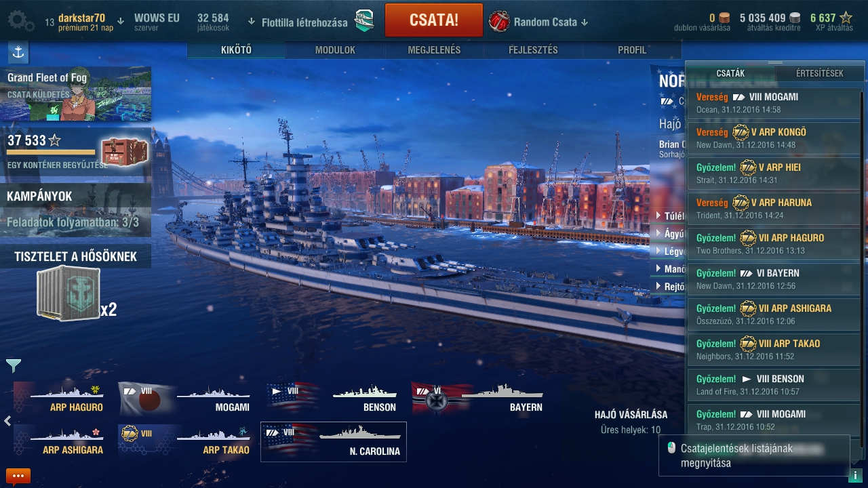Click the green info icon

854,475
